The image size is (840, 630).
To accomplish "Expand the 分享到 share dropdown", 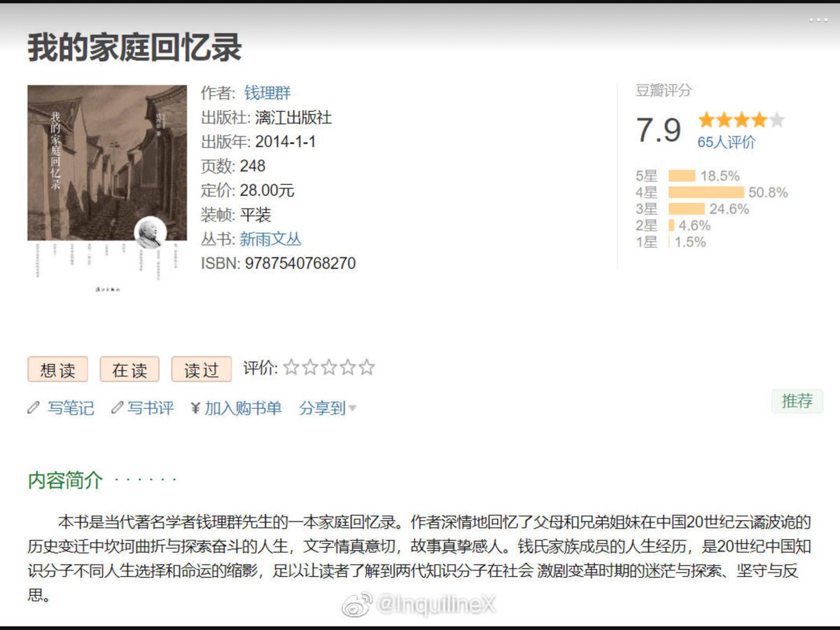I will point(328,408).
